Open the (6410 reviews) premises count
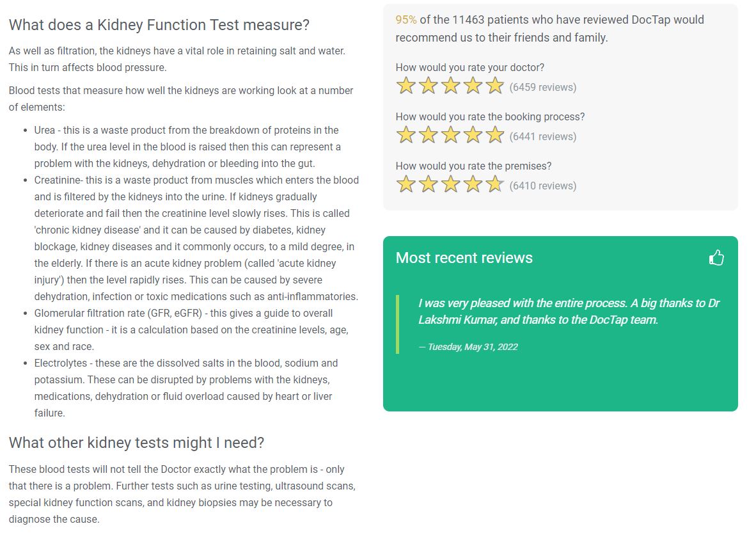 pyautogui.click(x=543, y=186)
